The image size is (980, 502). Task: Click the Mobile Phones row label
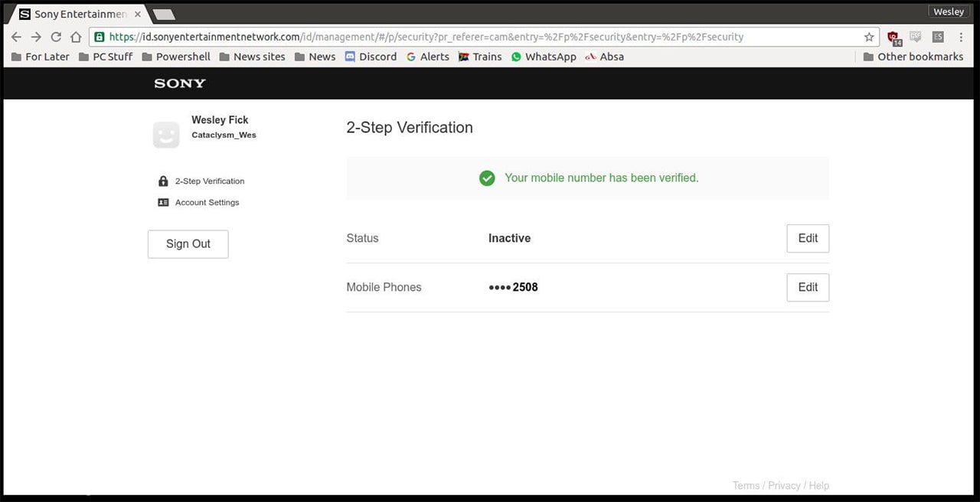pyautogui.click(x=384, y=287)
